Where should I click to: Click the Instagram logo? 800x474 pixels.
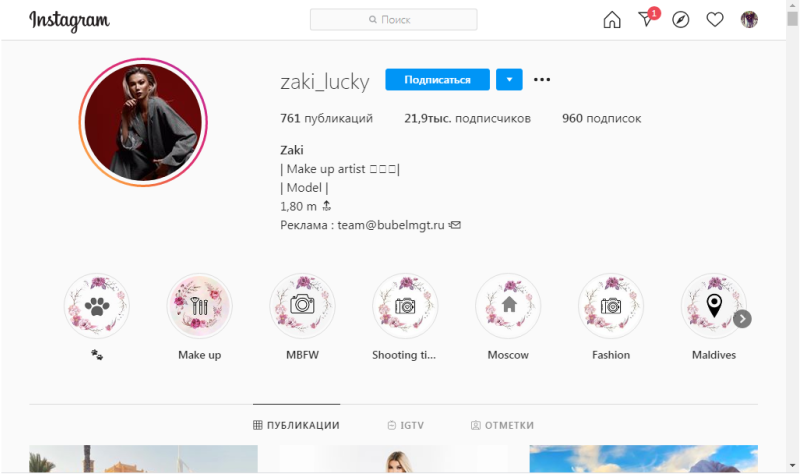pyautogui.click(x=69, y=20)
